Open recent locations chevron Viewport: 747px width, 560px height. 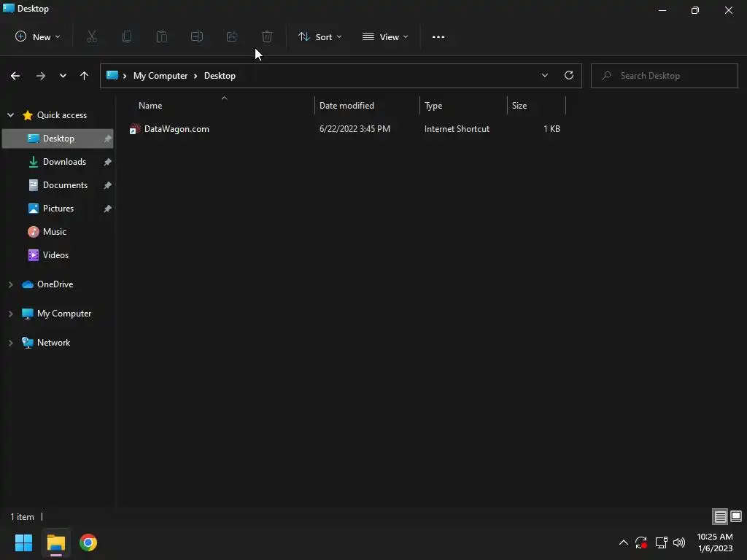(63, 76)
